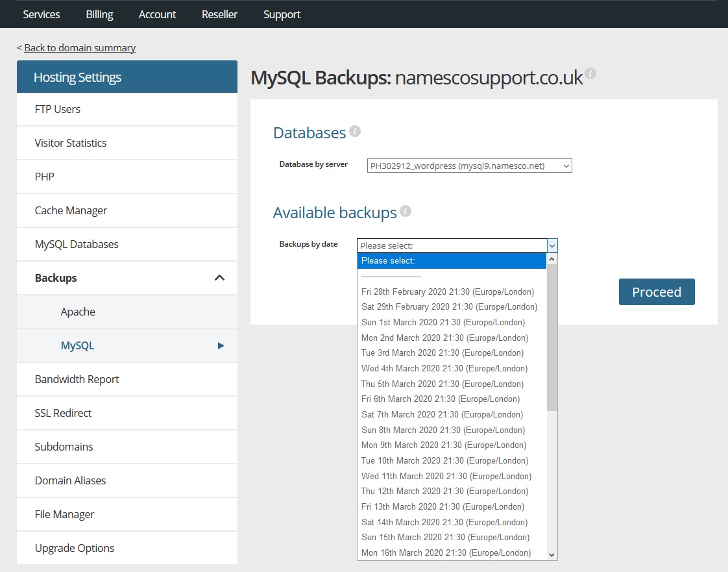Open the Billing menu
The image size is (728, 572).
[x=99, y=14]
